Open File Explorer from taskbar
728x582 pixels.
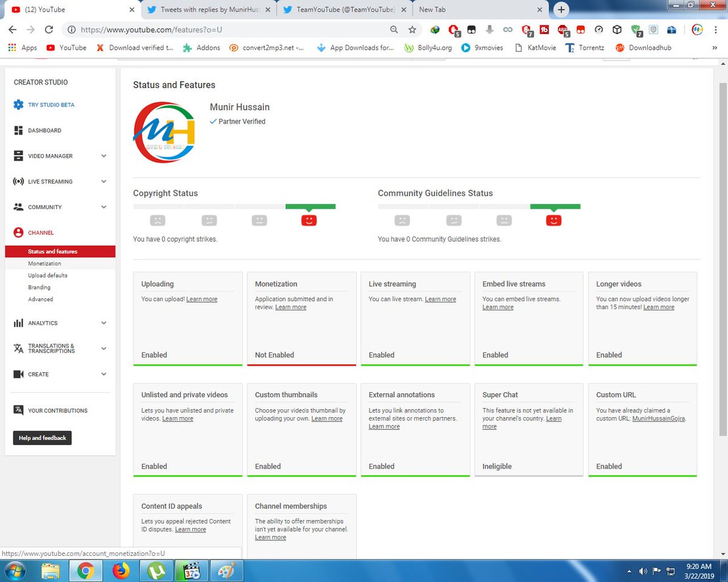click(50, 570)
